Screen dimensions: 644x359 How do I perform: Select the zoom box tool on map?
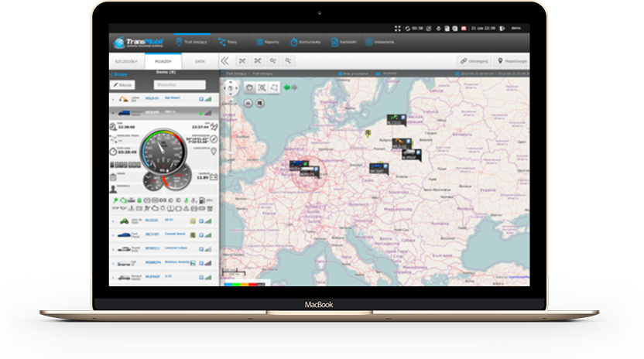(x=262, y=87)
